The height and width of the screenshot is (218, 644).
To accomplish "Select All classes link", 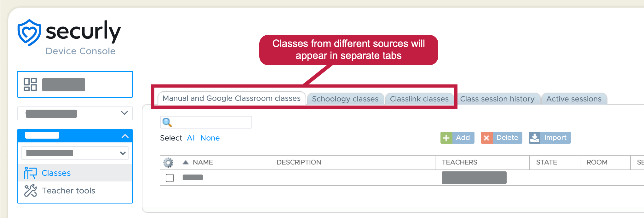I will (x=191, y=138).
